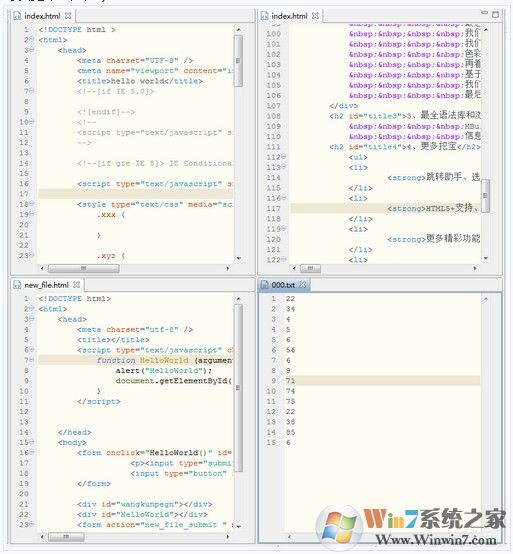Screen dimensions: 513x554
Task: Maximize the right index.html editor pane
Action: coord(496,14)
